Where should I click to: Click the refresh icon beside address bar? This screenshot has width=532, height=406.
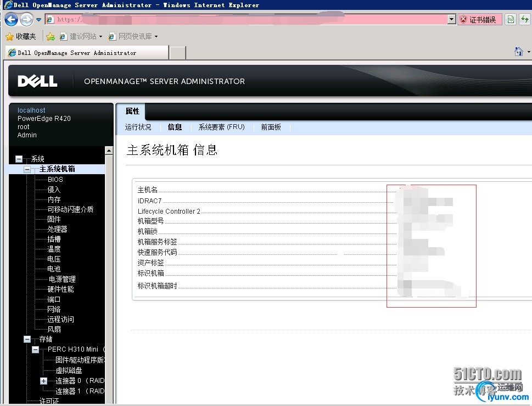(524, 19)
